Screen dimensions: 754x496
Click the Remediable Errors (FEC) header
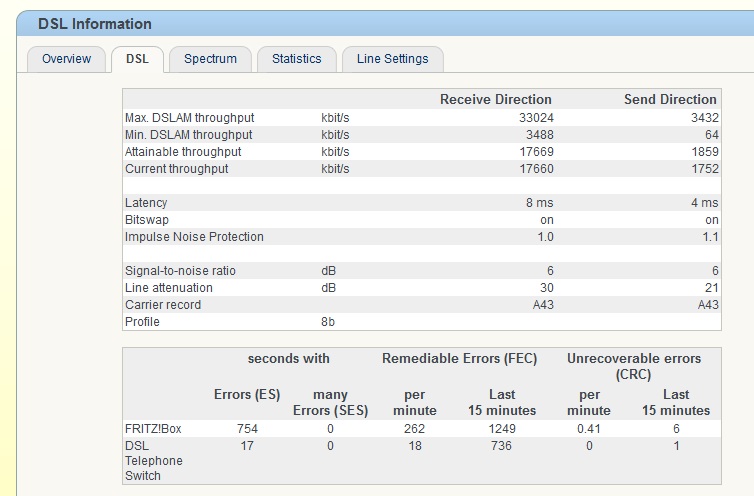click(x=459, y=359)
